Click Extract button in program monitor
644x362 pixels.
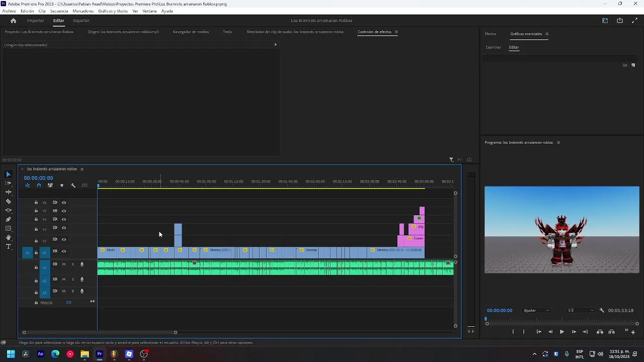(611, 332)
